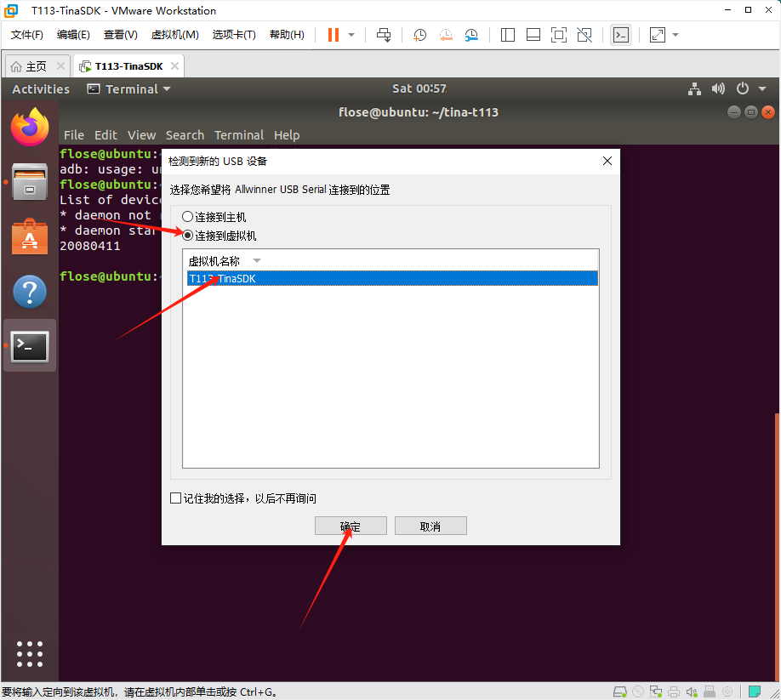The width and height of the screenshot is (781, 700).
Task: Click the Sat 00:57 clock
Action: (419, 88)
